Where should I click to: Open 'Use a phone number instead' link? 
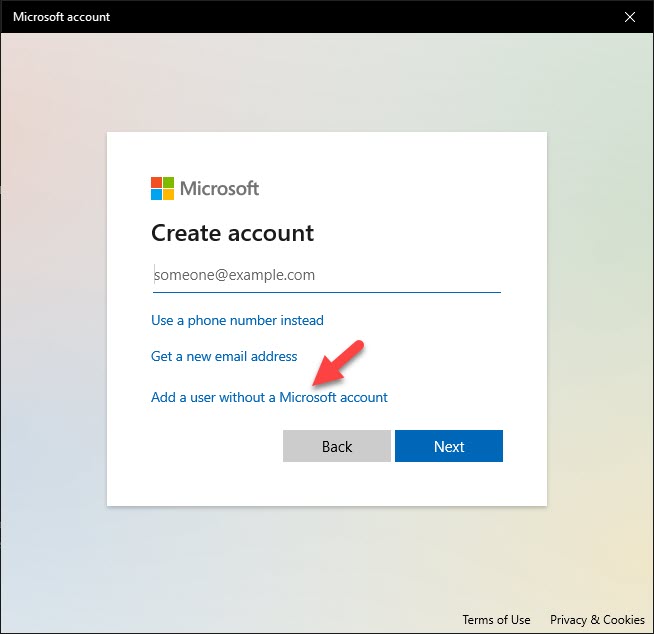coord(237,320)
